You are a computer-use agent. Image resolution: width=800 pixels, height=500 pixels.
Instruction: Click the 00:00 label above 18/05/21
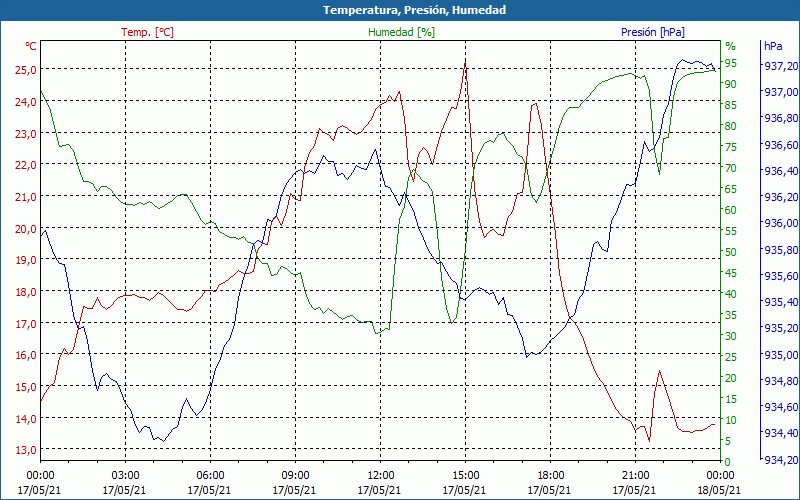point(720,476)
